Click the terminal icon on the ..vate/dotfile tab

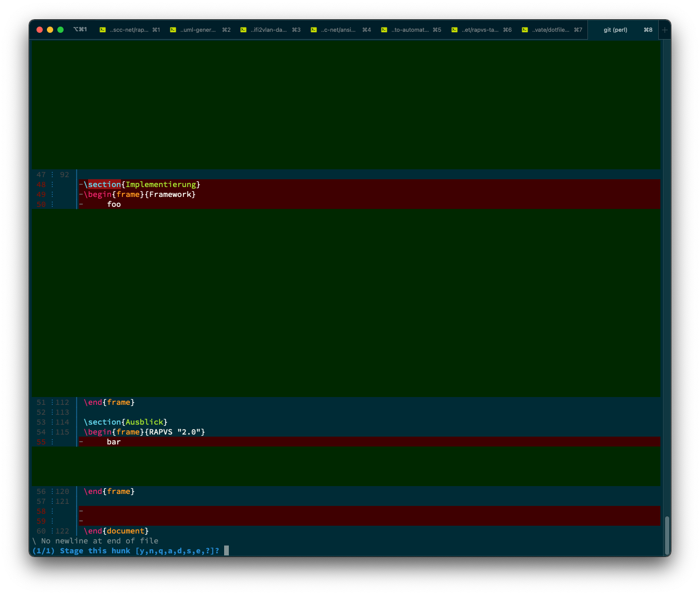(x=524, y=30)
